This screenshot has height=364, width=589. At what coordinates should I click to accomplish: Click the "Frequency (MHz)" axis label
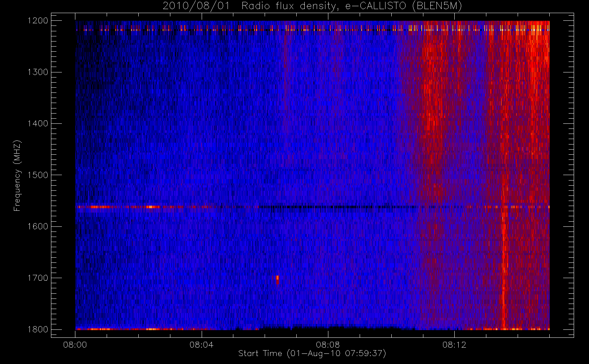pyautogui.click(x=17, y=175)
